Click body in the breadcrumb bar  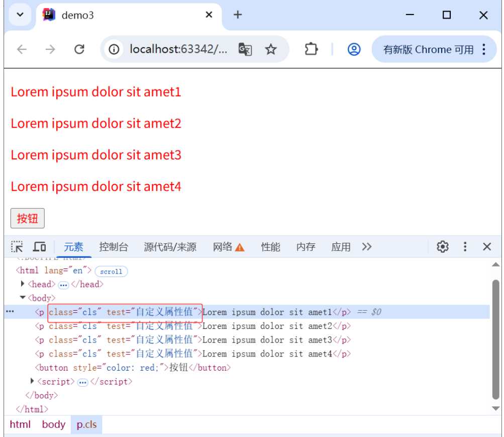click(54, 424)
